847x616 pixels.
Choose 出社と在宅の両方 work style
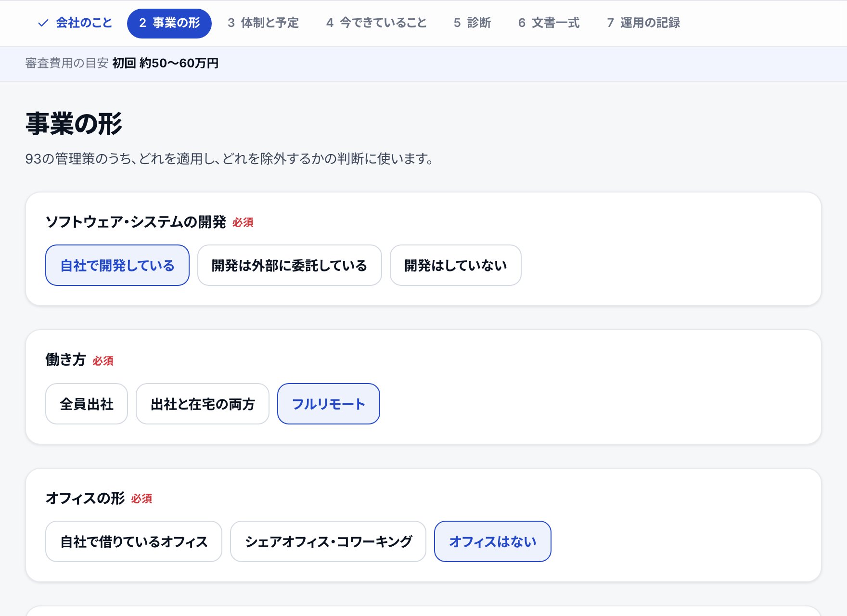[x=203, y=404]
